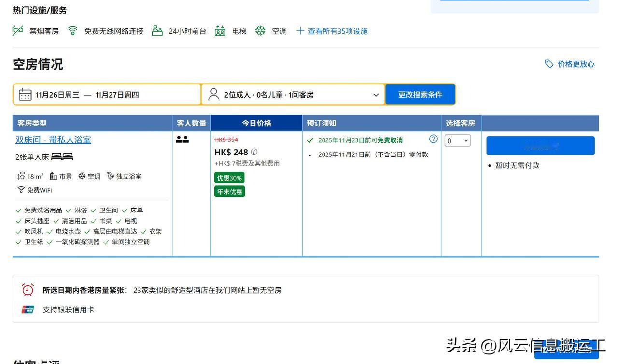Expand the 2位成人 guests and rooms selector
The height and width of the screenshot is (364, 617).
(294, 95)
